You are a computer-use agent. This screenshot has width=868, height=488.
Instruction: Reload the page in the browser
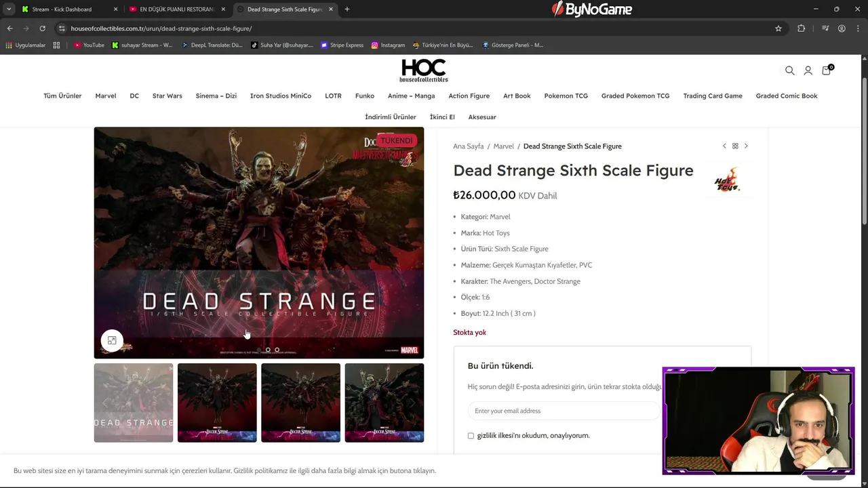(42, 28)
